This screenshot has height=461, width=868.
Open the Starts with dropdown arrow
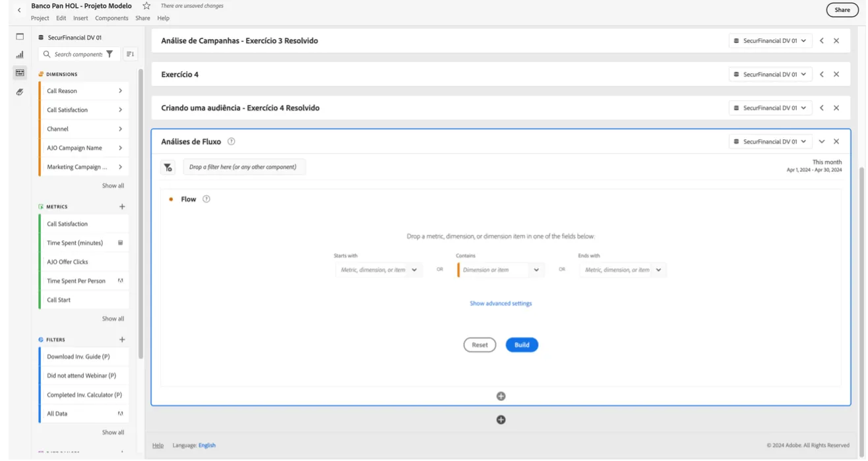click(414, 270)
